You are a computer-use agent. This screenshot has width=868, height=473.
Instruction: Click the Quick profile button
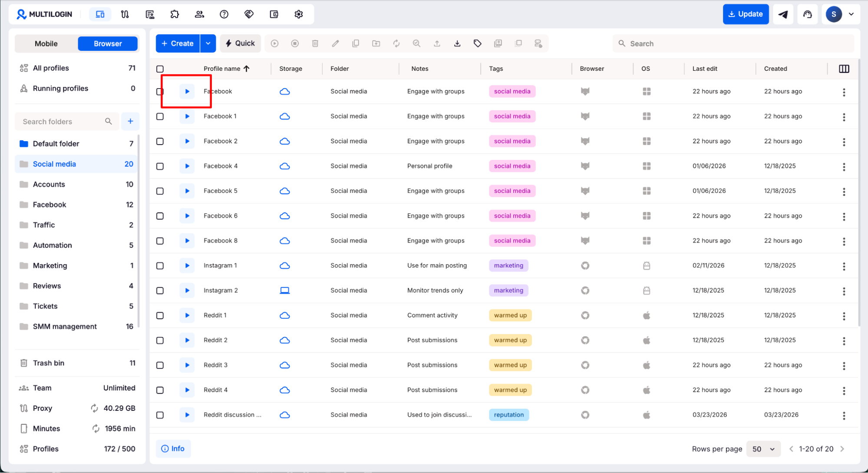pyautogui.click(x=240, y=43)
